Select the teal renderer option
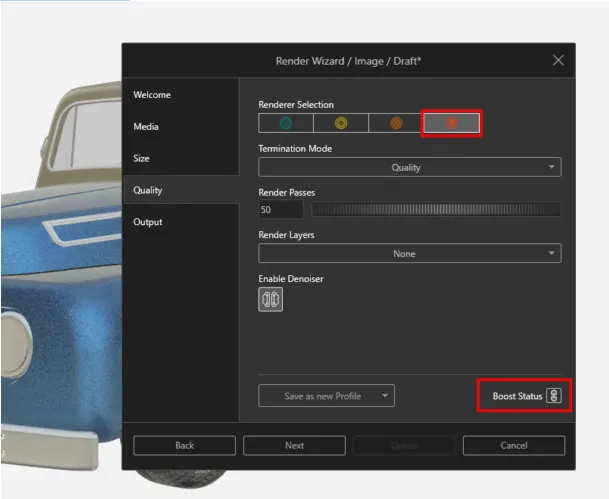Image resolution: width=609 pixels, height=499 pixels. click(286, 123)
